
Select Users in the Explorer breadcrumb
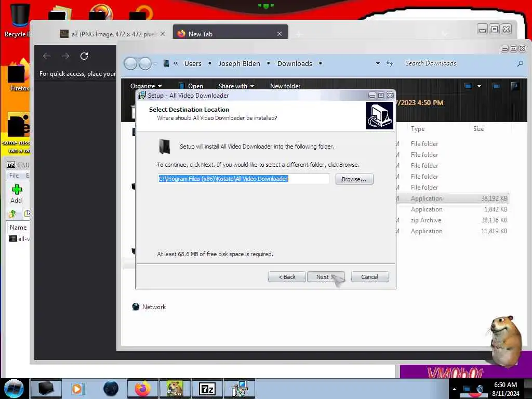pyautogui.click(x=193, y=63)
